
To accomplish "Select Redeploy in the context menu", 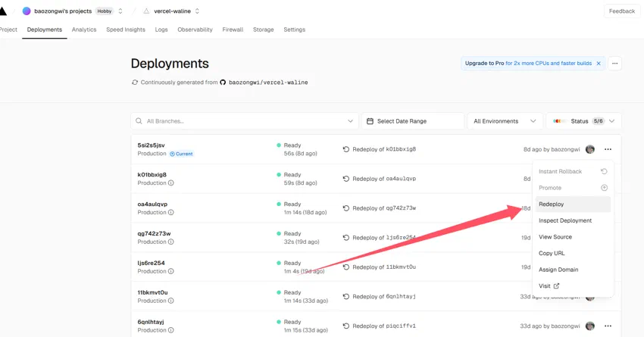I will pyautogui.click(x=573, y=204).
